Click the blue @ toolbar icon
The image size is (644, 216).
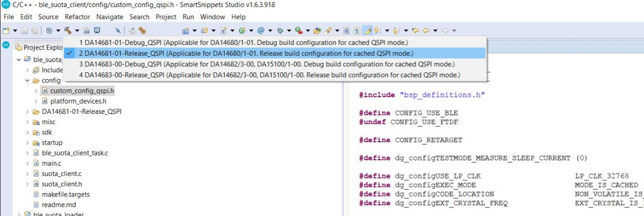261,30
